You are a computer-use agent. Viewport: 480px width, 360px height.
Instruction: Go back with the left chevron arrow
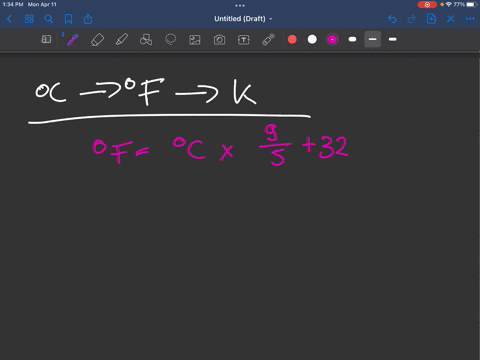(x=9, y=19)
